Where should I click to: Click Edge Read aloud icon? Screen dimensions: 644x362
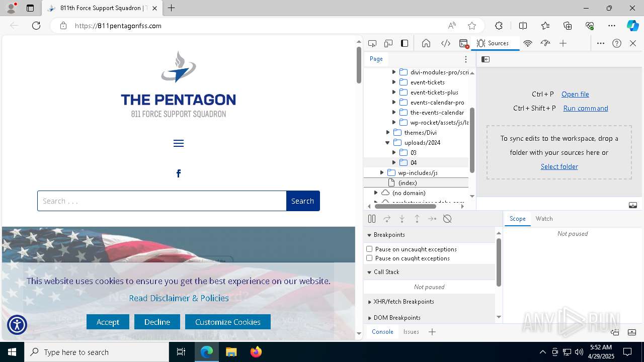(452, 26)
